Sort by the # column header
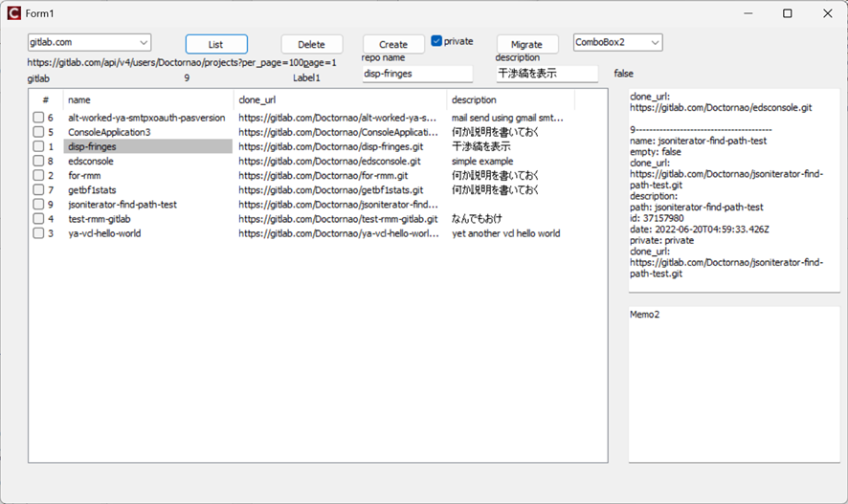Viewport: 848px width, 504px height. [46, 99]
